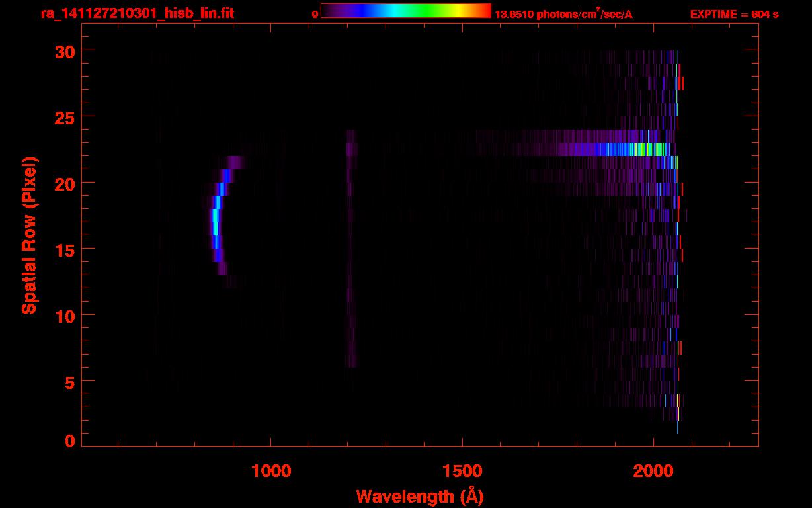Click x-axis tick label 2000

(x=653, y=471)
